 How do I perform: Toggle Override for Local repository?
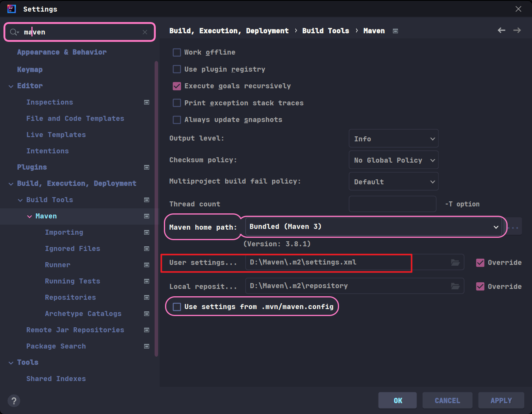[x=480, y=287]
